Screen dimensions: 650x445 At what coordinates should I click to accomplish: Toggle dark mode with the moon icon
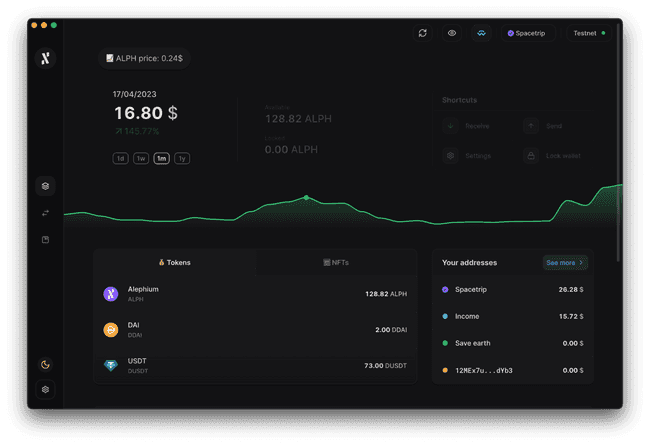(x=45, y=364)
